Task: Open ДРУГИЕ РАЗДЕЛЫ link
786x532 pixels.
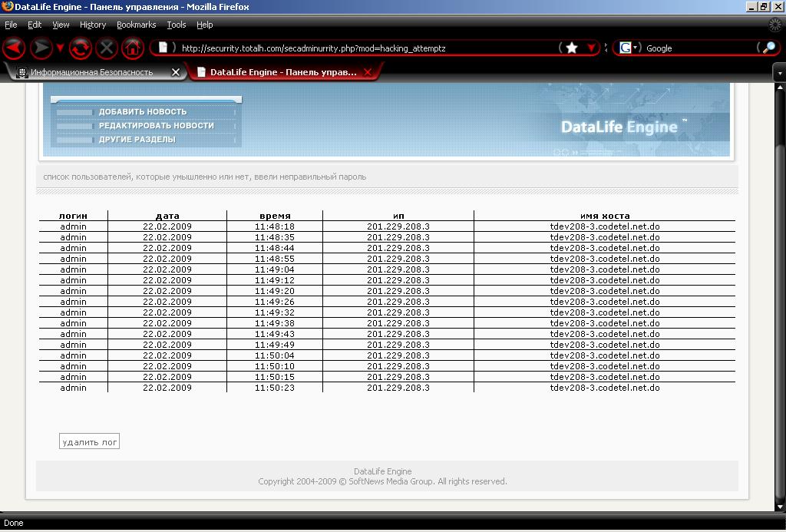Action: 137,140
